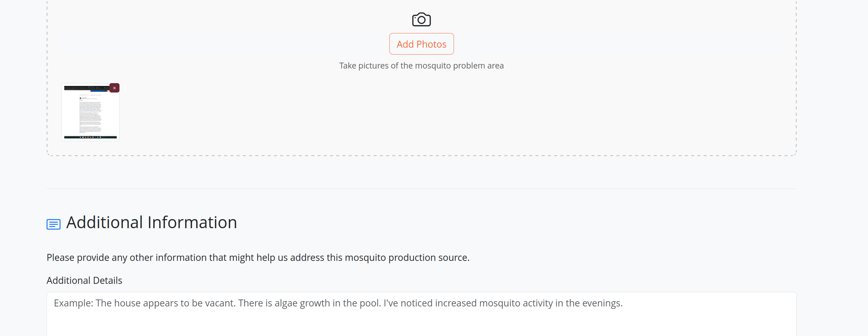Focus the Additional Details text area
Image resolution: width=868 pixels, height=336 pixels.
(x=421, y=314)
